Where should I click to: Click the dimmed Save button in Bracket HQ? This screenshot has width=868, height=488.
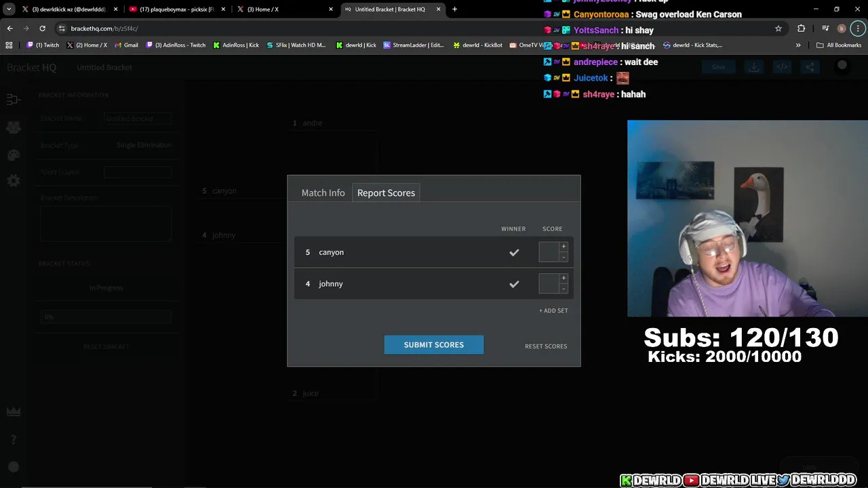[x=718, y=67]
